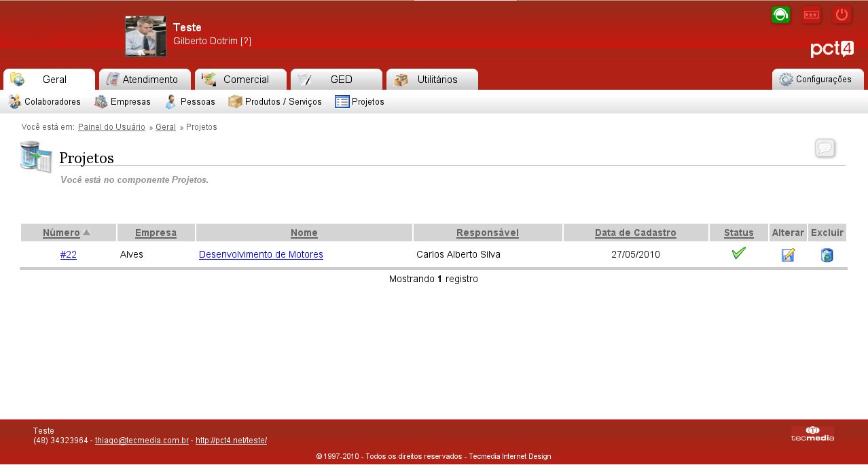Click the user profile photo thumbnail
Image resolution: width=868 pixels, height=465 pixels.
(x=145, y=36)
